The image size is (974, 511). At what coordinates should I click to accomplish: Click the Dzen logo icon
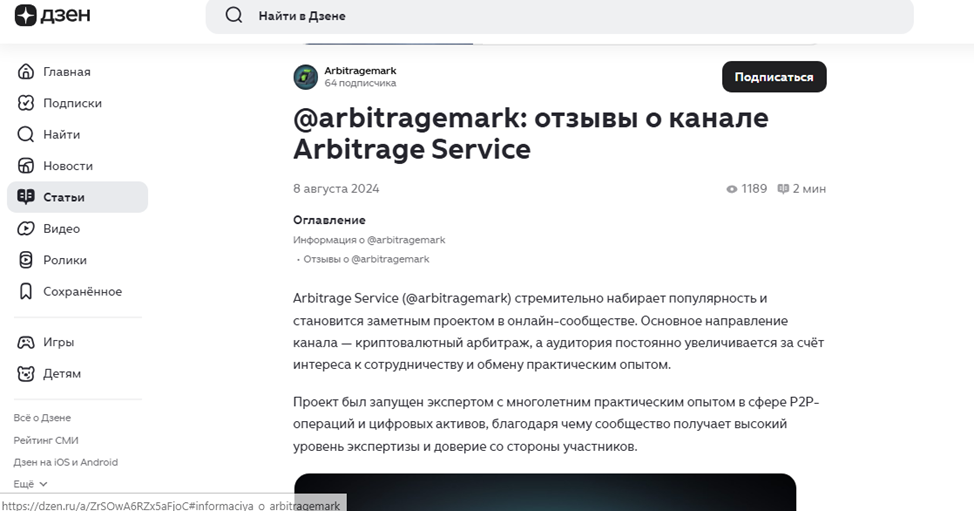pos(25,15)
